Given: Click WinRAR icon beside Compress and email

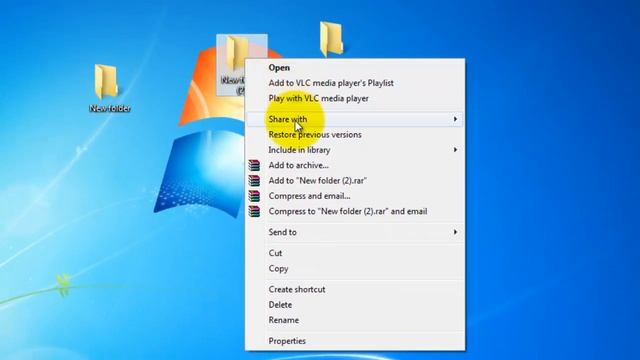Looking at the screenshot, I should click(254, 196).
